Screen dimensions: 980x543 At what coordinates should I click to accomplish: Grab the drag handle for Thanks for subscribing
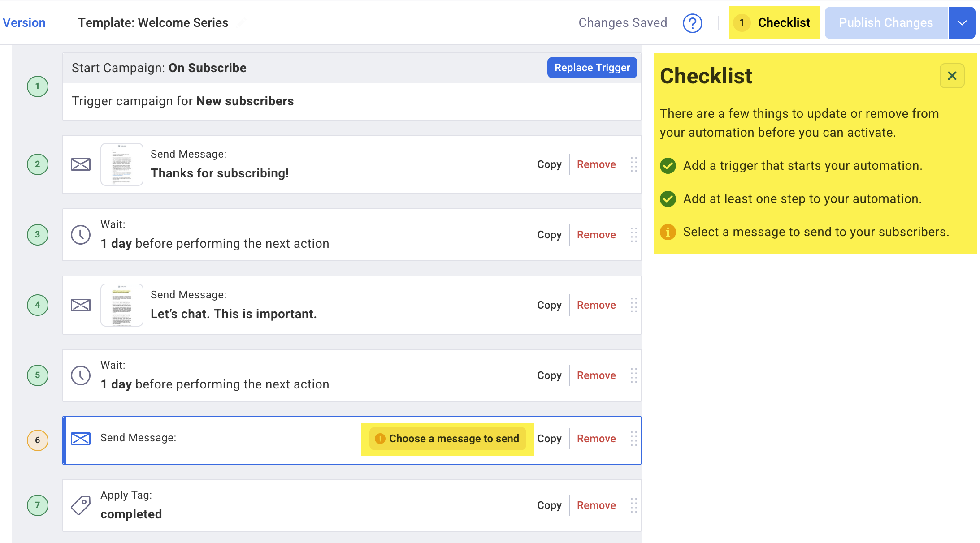(633, 164)
